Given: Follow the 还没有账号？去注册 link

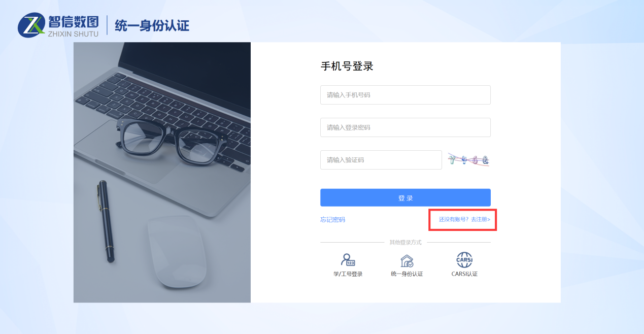Looking at the screenshot, I should coord(465,220).
